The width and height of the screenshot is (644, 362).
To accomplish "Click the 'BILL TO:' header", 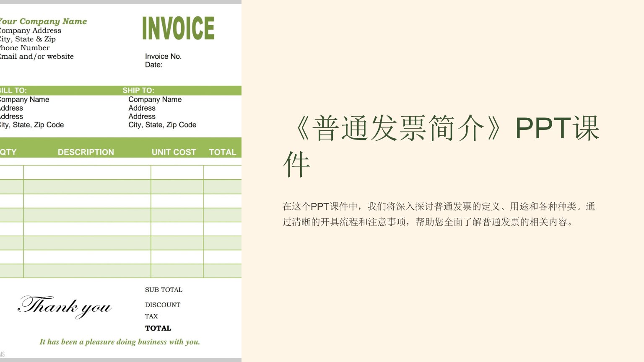I will coord(13,90).
